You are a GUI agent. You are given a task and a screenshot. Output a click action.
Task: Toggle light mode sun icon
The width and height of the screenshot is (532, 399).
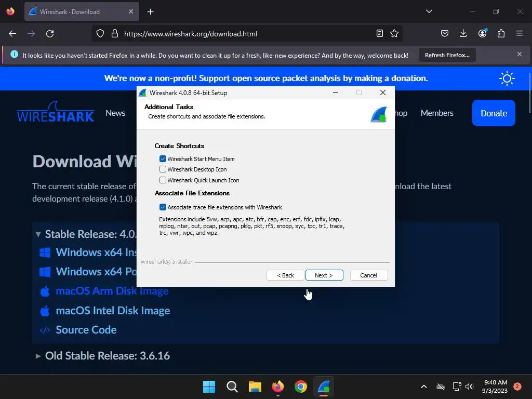507,78
